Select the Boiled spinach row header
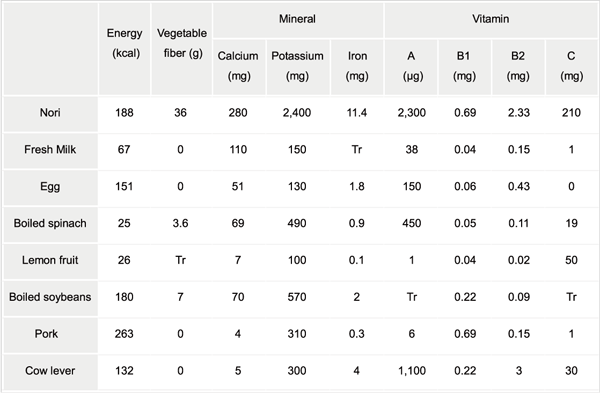The image size is (600, 393). click(x=50, y=223)
